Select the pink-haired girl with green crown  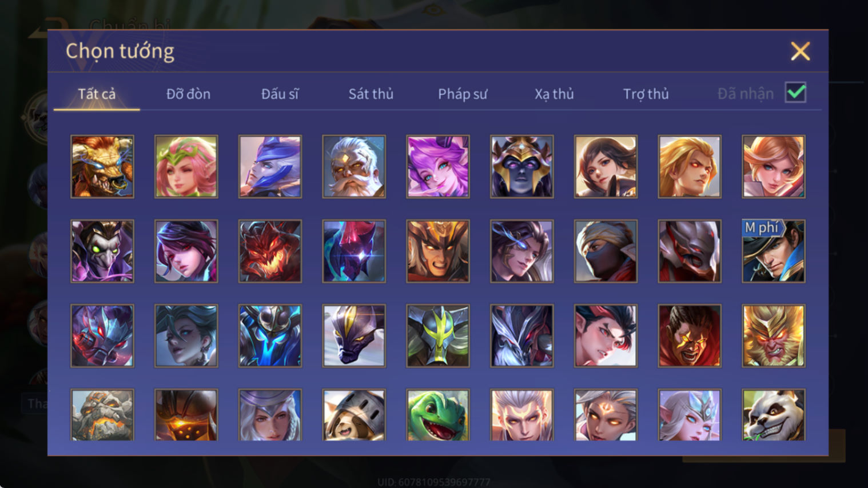pyautogui.click(x=186, y=167)
